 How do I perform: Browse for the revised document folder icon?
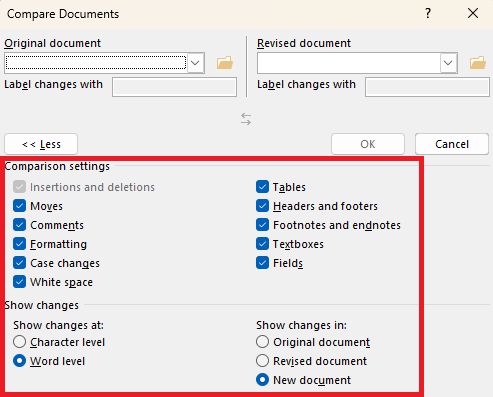(x=478, y=63)
